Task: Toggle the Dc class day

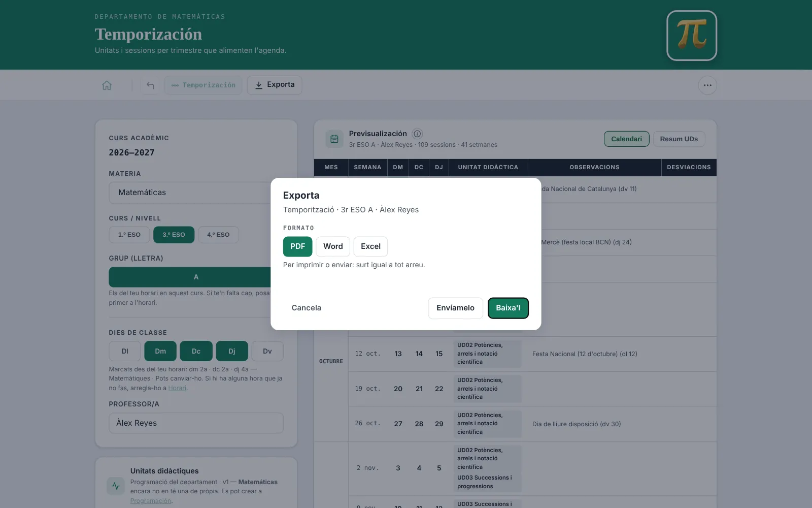Action: click(x=196, y=351)
